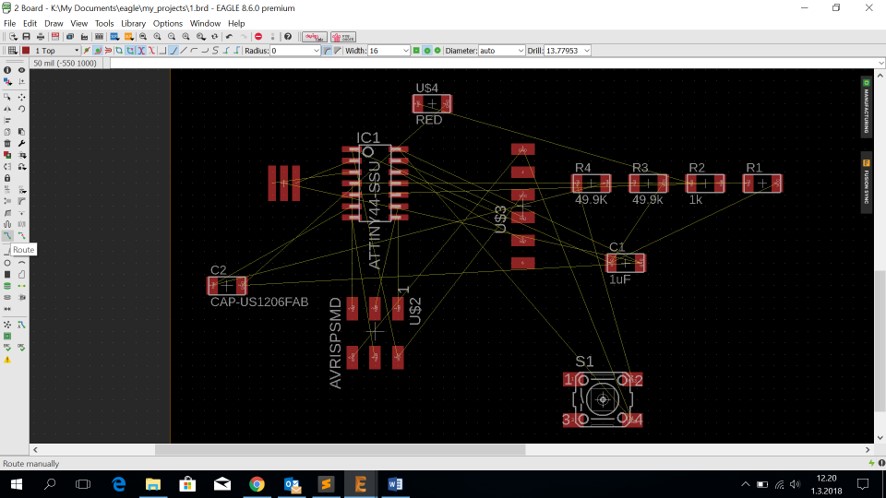The width and height of the screenshot is (886, 498).
Task: Select the Via green layers tool
Action: 7,286
